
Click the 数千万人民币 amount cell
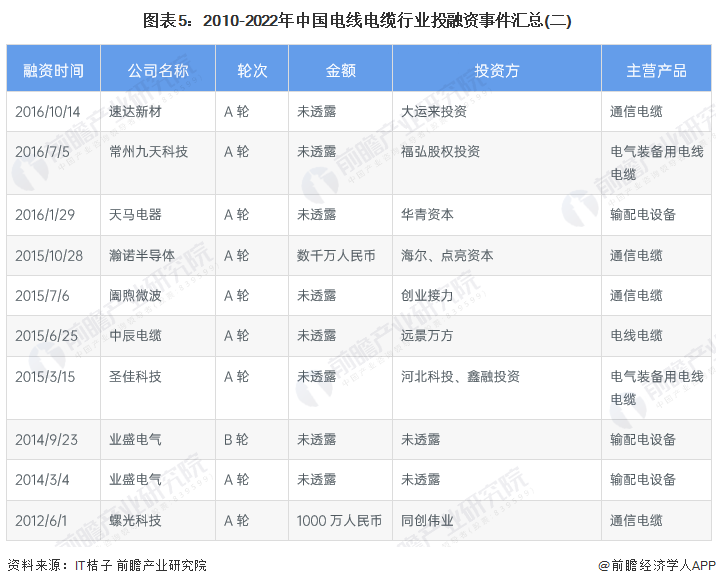pos(336,255)
